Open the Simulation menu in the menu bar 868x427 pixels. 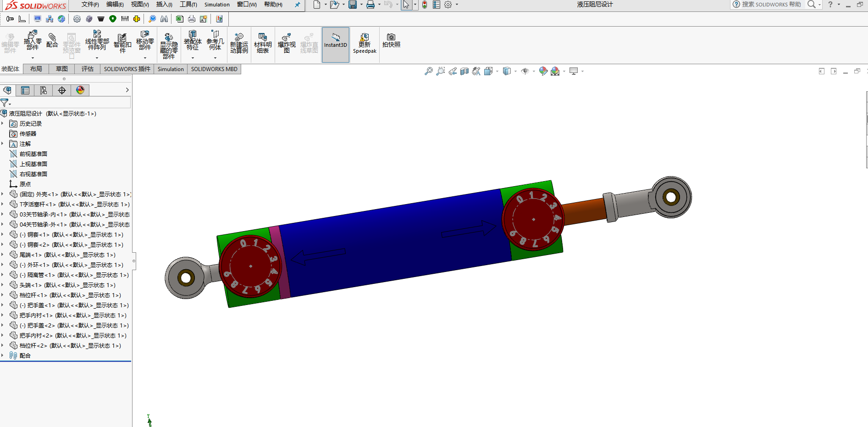pyautogui.click(x=217, y=5)
